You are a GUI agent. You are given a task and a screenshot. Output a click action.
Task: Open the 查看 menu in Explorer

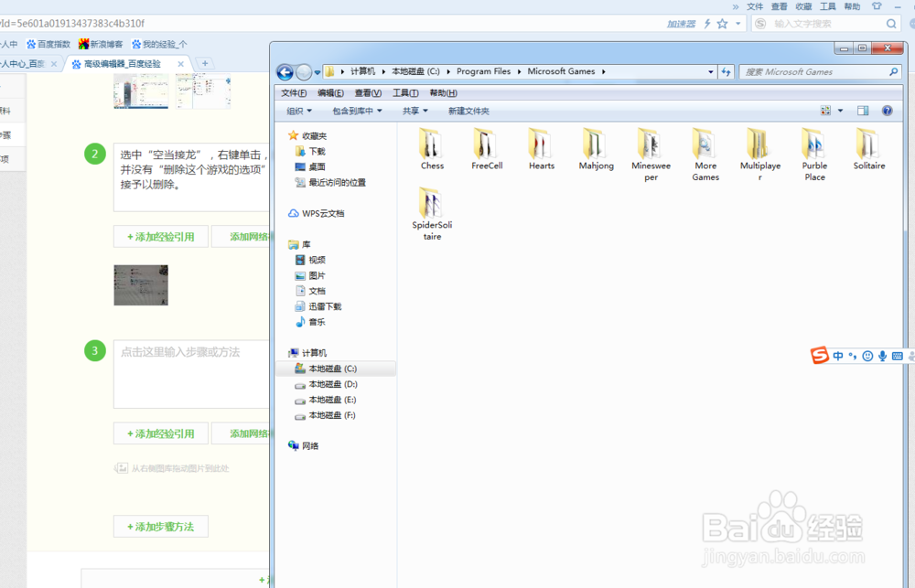click(x=366, y=92)
